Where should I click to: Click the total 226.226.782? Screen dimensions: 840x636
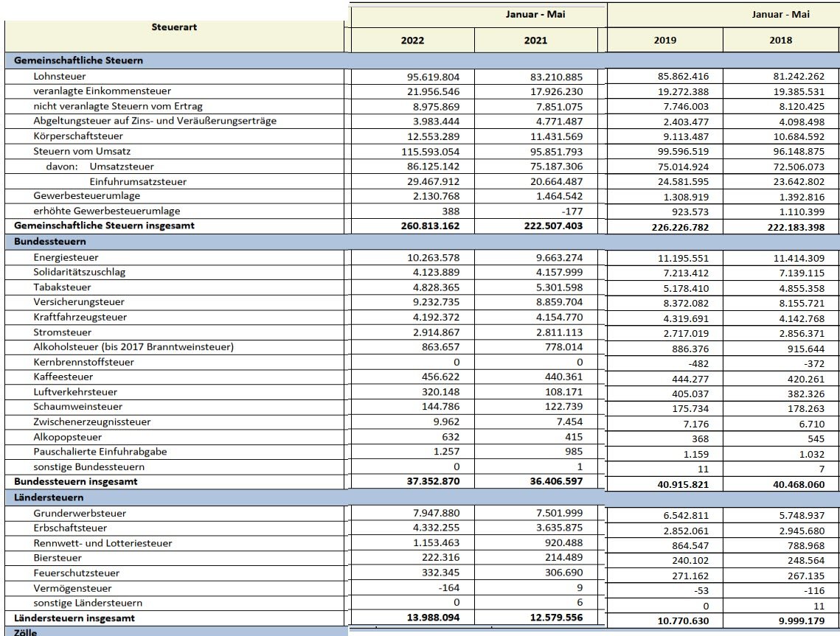coord(681,228)
